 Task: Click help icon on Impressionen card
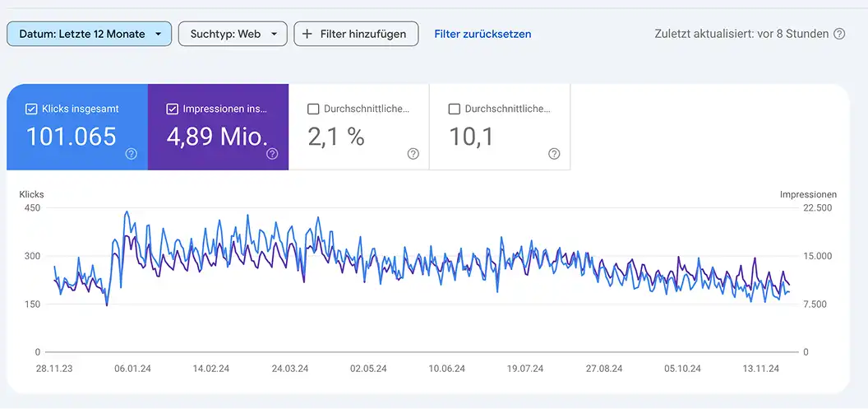point(272,154)
